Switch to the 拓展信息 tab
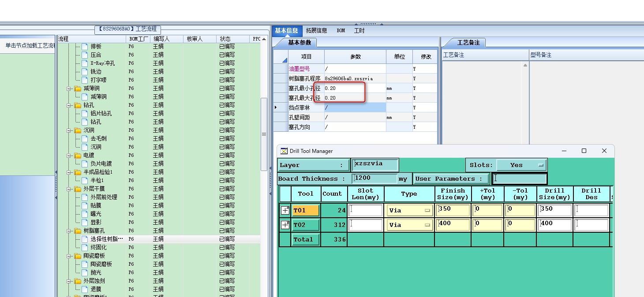The image size is (644, 297). coord(317,30)
